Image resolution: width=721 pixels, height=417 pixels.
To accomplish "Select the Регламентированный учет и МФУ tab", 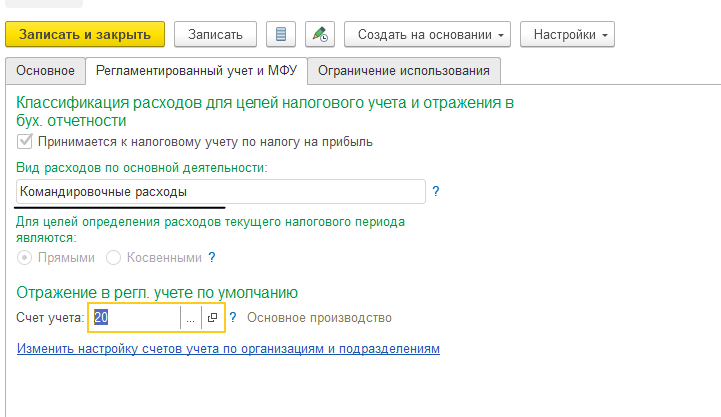I will point(196,71).
